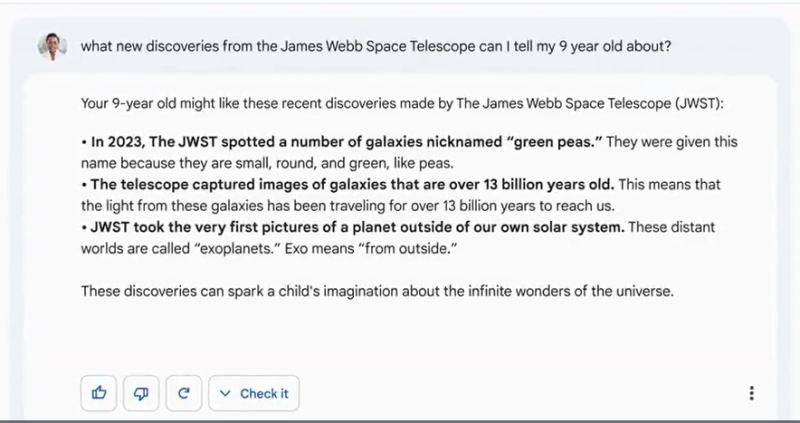Expand the Check it chevron arrow

pos(225,393)
